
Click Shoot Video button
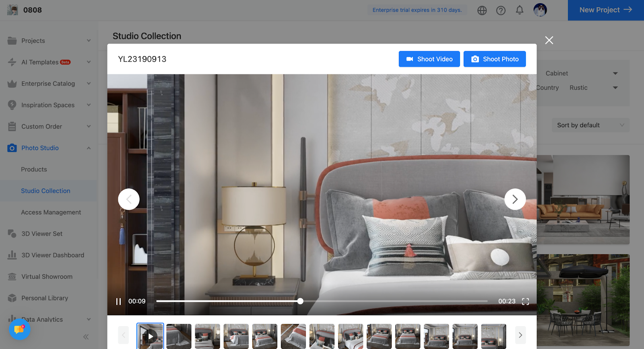429,59
